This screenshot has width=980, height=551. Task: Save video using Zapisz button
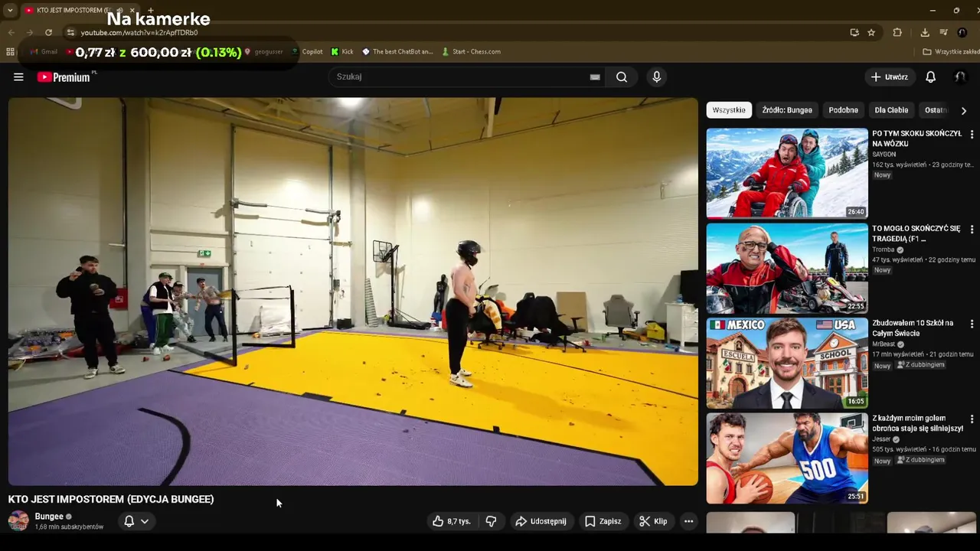(x=603, y=521)
